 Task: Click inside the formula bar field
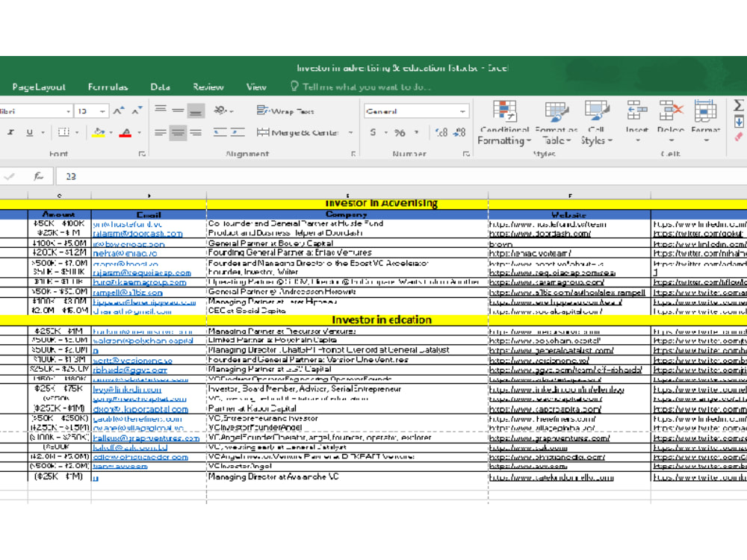[x=400, y=177]
